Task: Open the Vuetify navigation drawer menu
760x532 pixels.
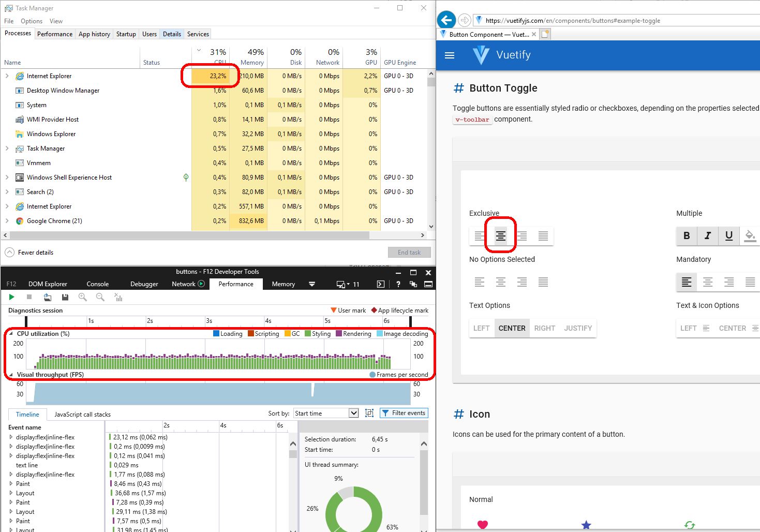Action: [449, 55]
